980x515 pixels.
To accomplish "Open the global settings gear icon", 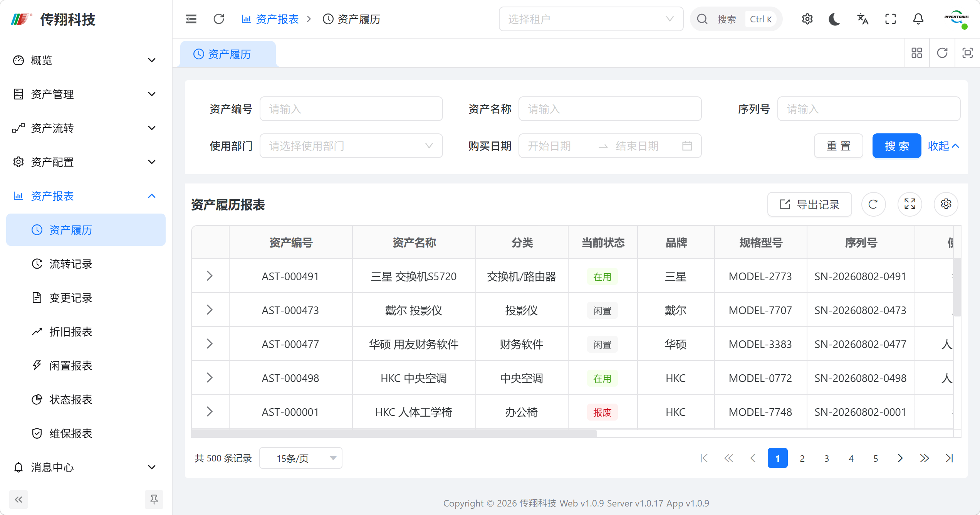I will click(807, 19).
